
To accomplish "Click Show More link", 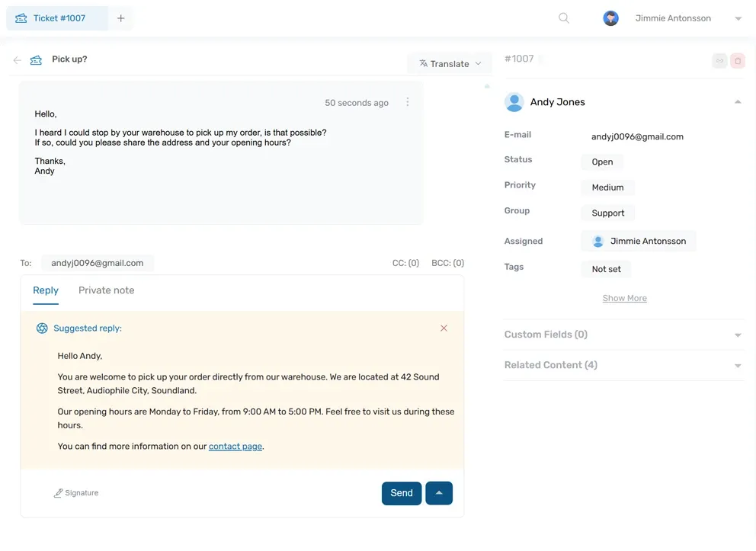I will point(624,299).
